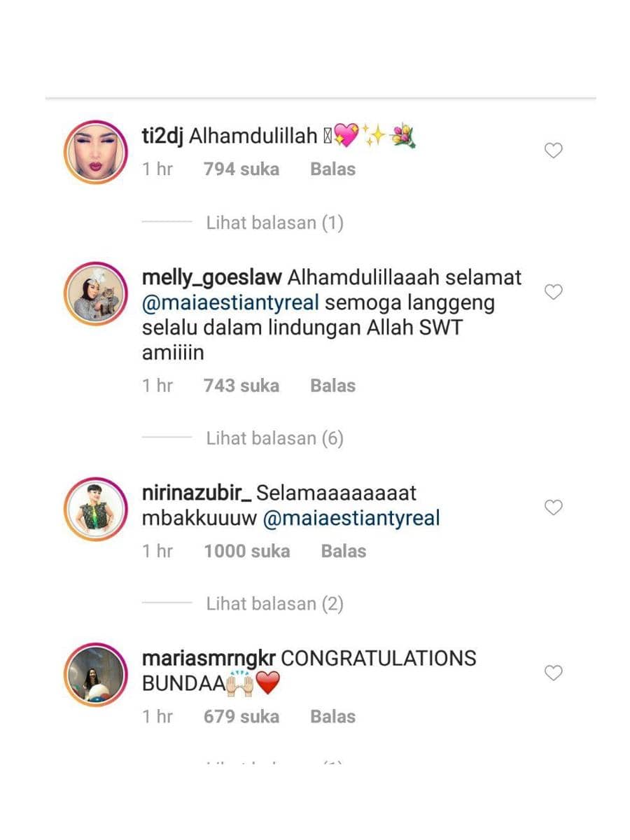
Task: Like ti2dj's Alhamdulillah comment with heart
Action: (x=554, y=150)
